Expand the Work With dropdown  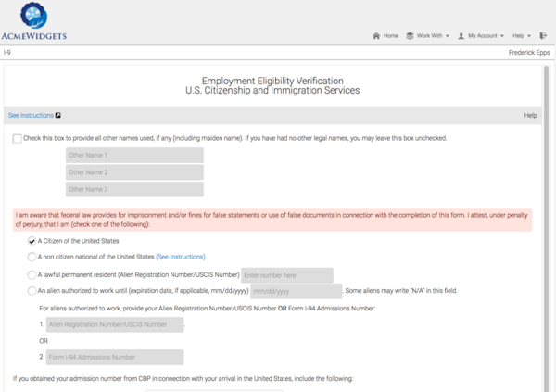[x=433, y=36]
